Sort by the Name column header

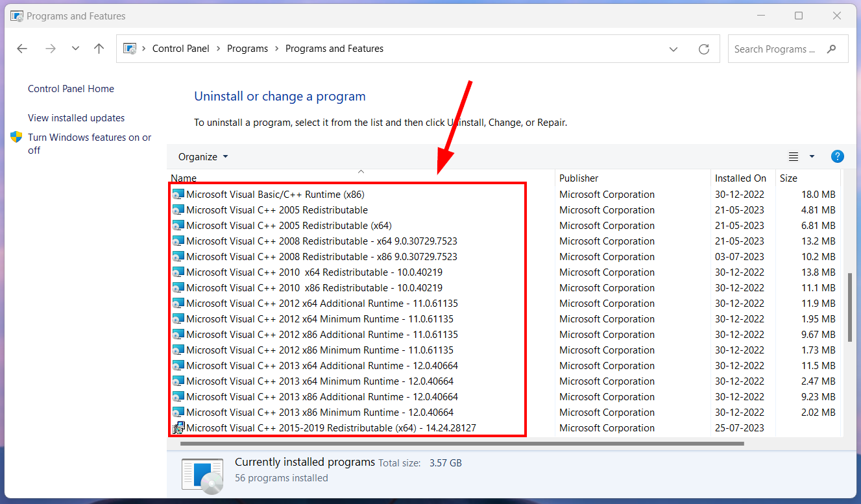coord(361,178)
